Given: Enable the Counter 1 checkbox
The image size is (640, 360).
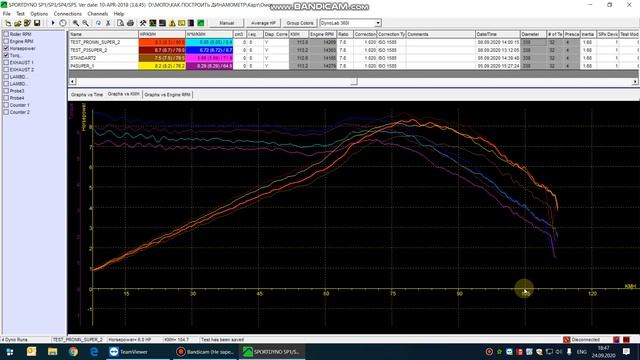Looking at the screenshot, I should click(x=6, y=105).
